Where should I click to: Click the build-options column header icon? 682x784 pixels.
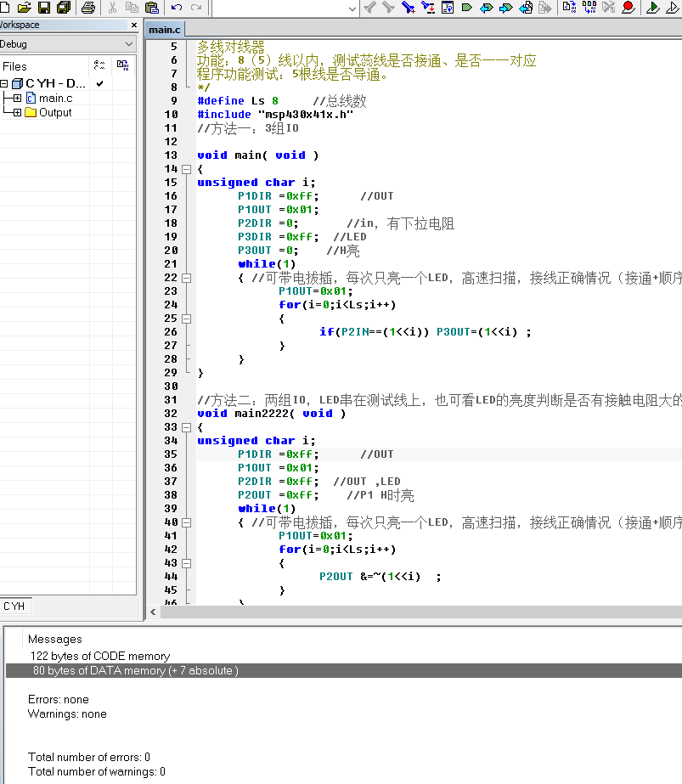tap(99, 65)
